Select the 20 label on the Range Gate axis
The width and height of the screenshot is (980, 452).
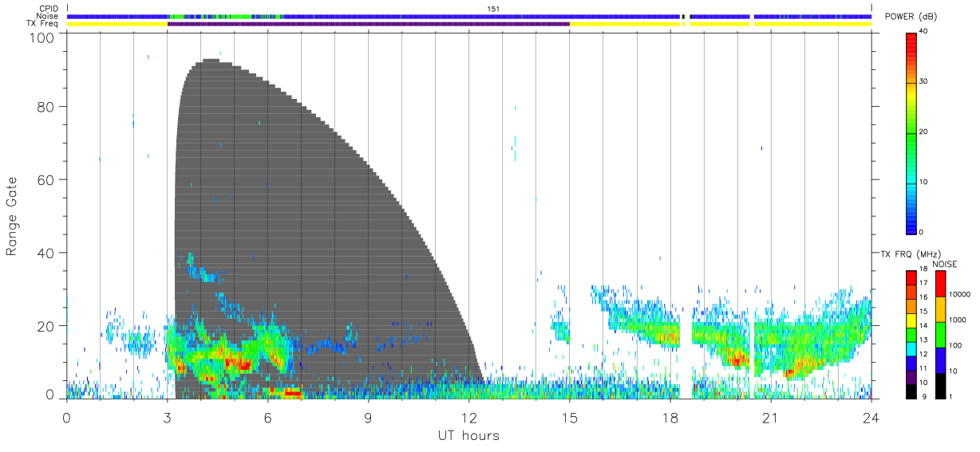tap(47, 326)
